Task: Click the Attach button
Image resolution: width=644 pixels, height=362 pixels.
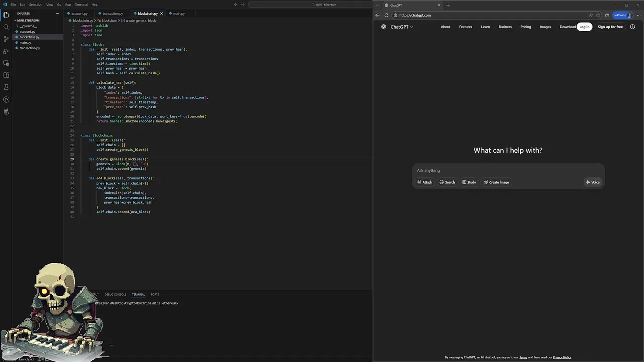Action: pyautogui.click(x=425, y=182)
